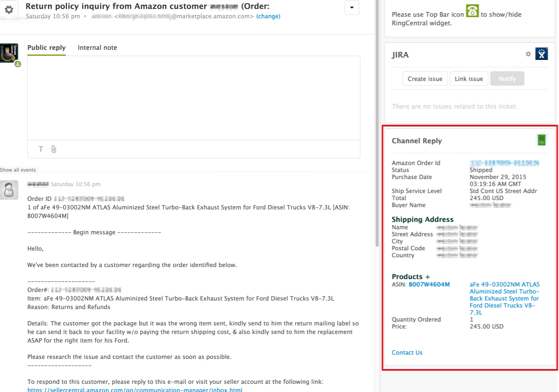
Task: Click the Quantity Ordered label
Action: tap(416, 320)
